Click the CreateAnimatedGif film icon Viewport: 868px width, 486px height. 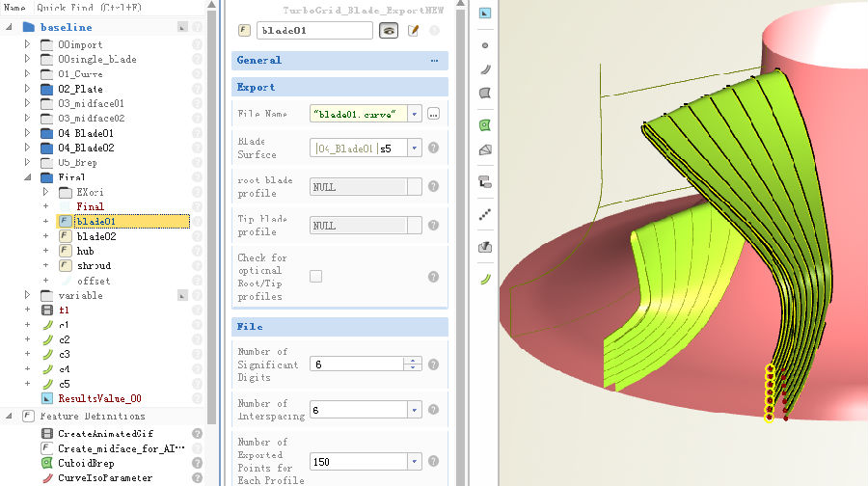tap(47, 434)
